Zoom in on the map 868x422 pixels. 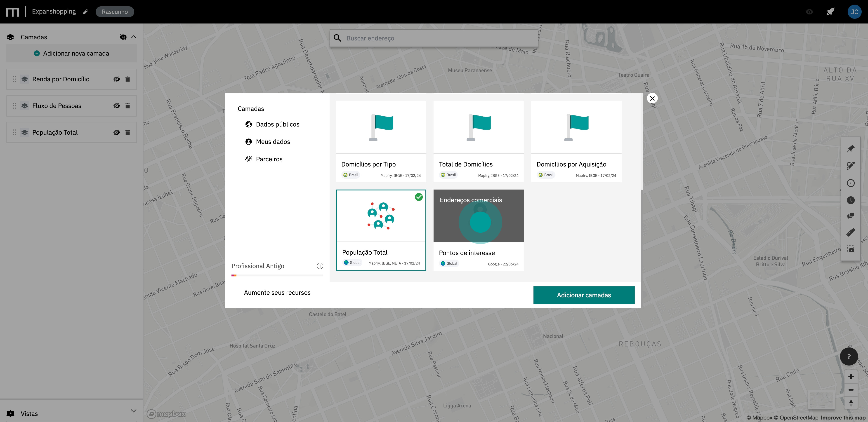tap(851, 377)
